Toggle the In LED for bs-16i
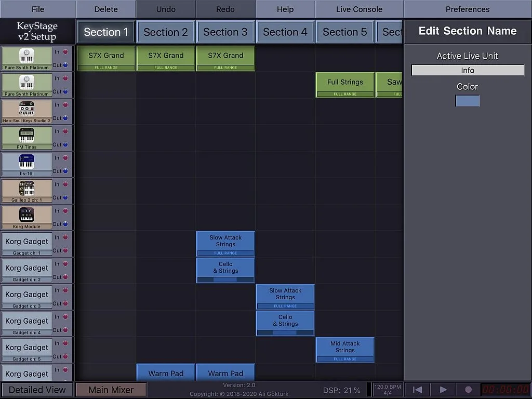 point(66,158)
